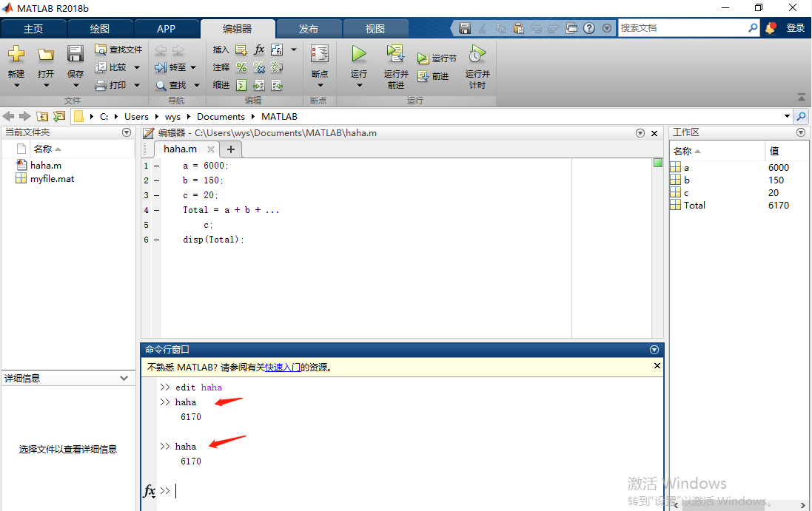Click the 快速入门 getting started link

283,368
